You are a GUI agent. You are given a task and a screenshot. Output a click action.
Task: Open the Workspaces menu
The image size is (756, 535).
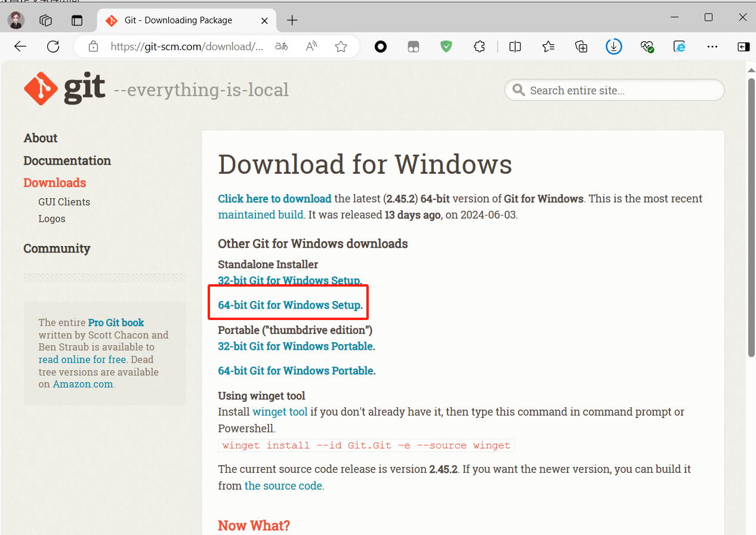point(46,20)
